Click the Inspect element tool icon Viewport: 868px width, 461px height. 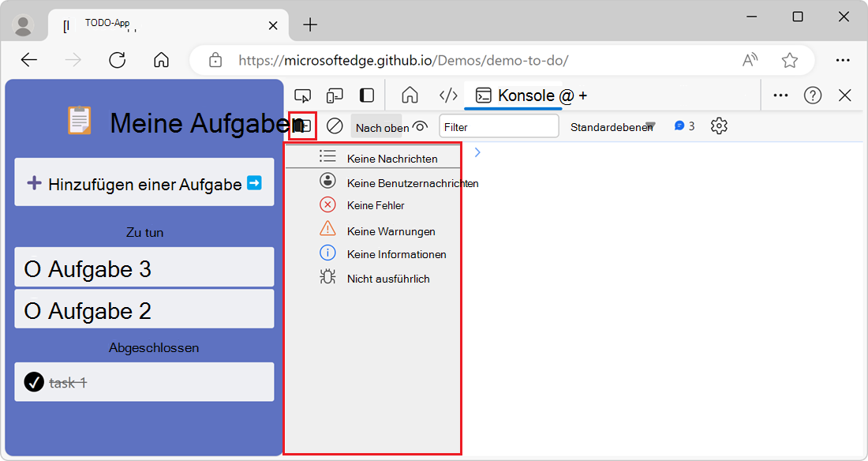point(302,96)
